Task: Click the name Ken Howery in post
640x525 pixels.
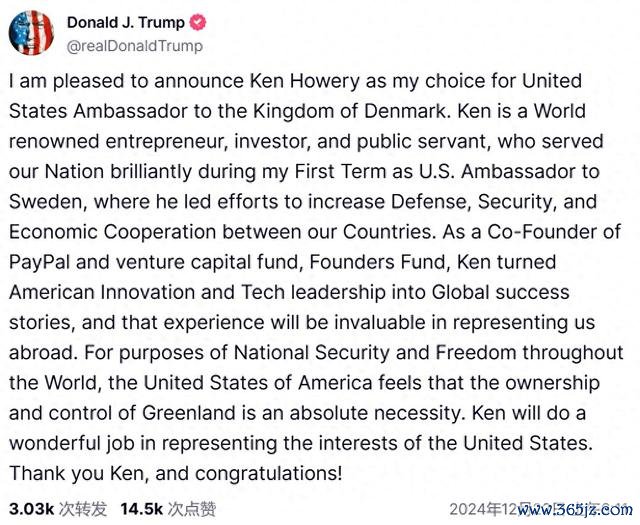Action: [x=304, y=81]
